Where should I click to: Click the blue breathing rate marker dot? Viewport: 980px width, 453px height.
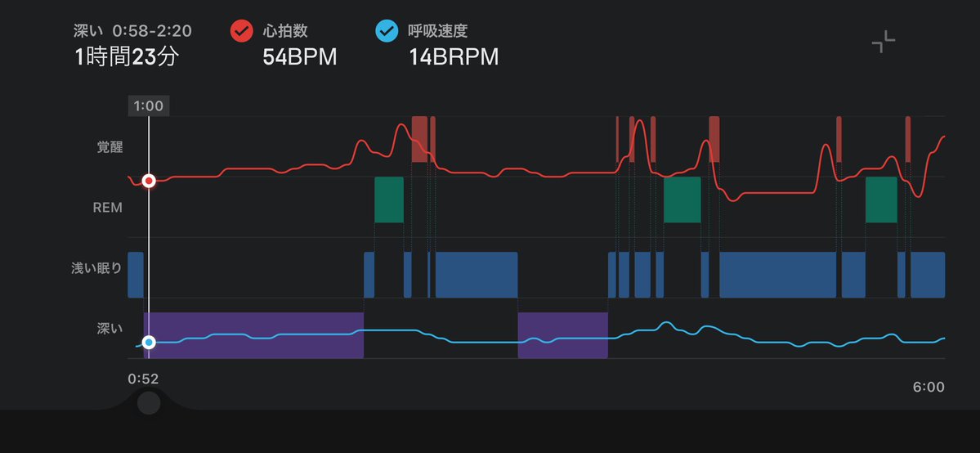[149, 343]
